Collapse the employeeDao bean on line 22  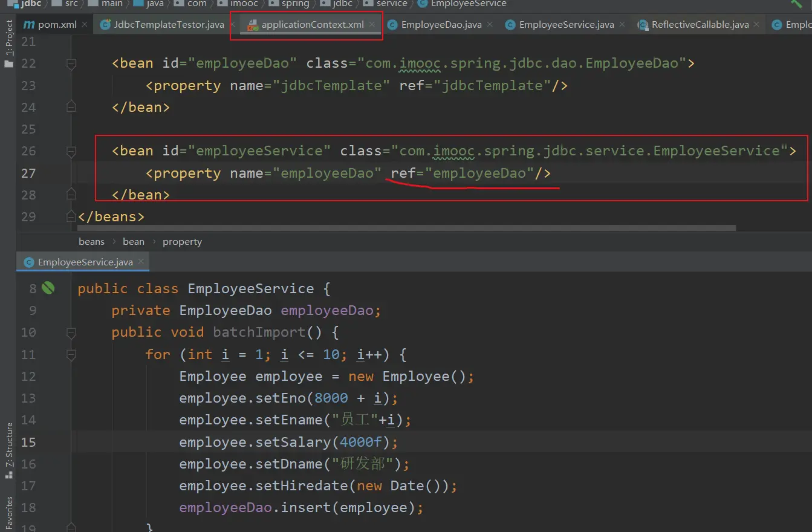coord(71,63)
